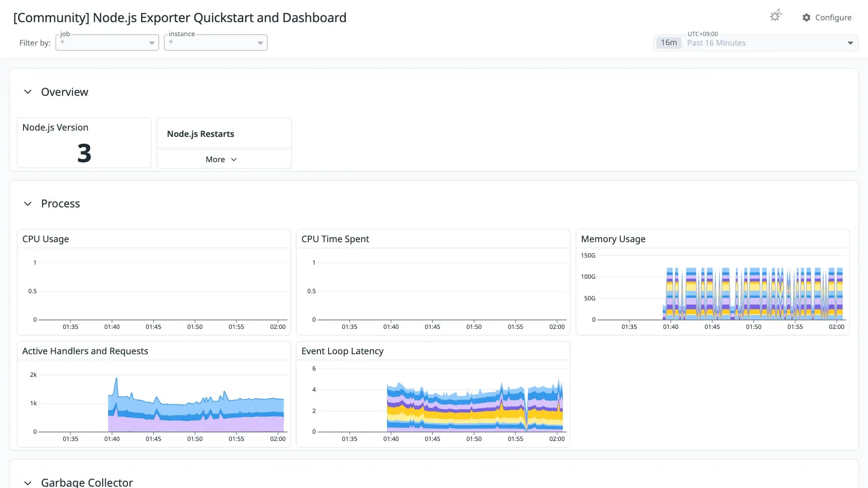Click the UTC+09:00 timezone label
Viewport: 868px width, 488px height.
pyautogui.click(x=703, y=34)
